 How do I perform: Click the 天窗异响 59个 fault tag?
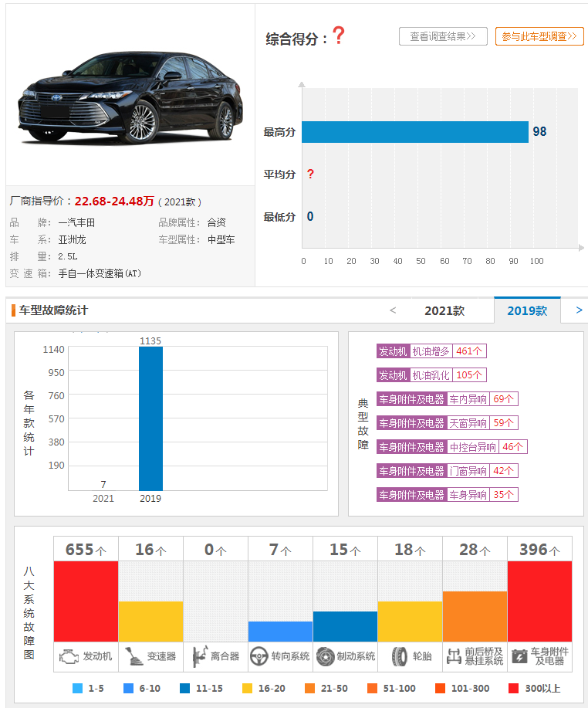(x=447, y=423)
